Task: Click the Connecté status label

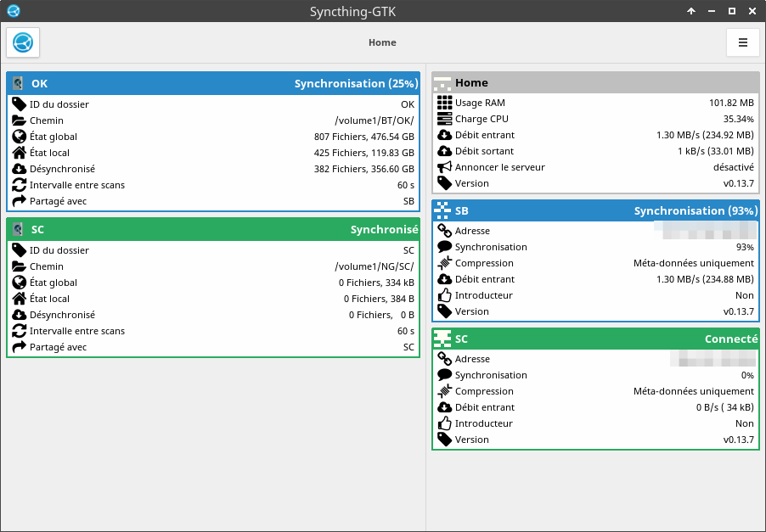Action: [731, 339]
